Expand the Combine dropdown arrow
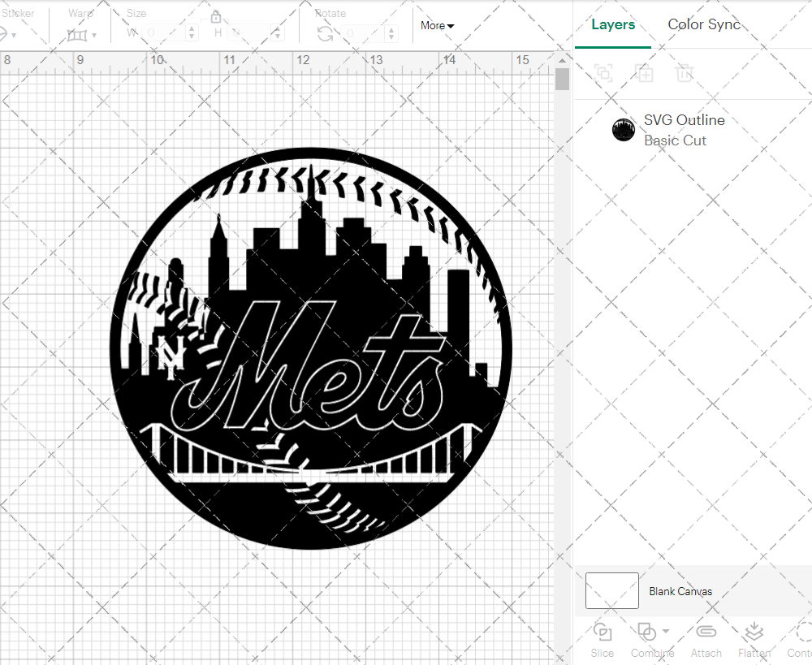Viewport: 812px width, 665px height. point(666,631)
